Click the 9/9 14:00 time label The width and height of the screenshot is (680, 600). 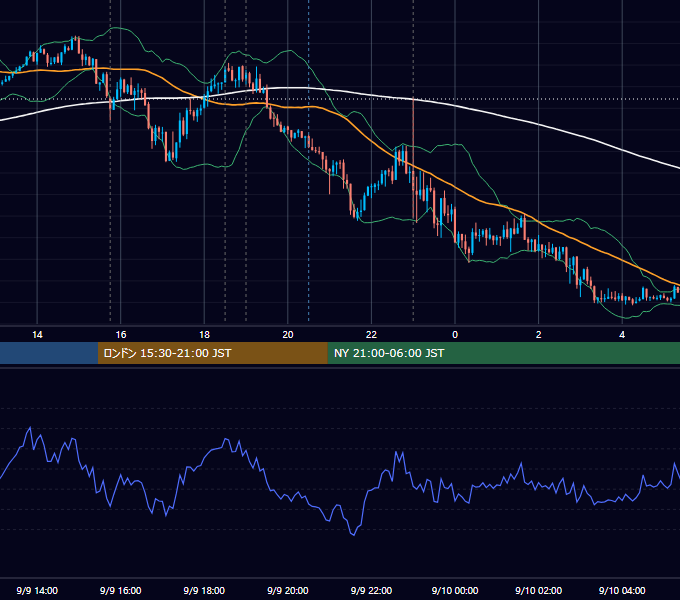point(37,590)
